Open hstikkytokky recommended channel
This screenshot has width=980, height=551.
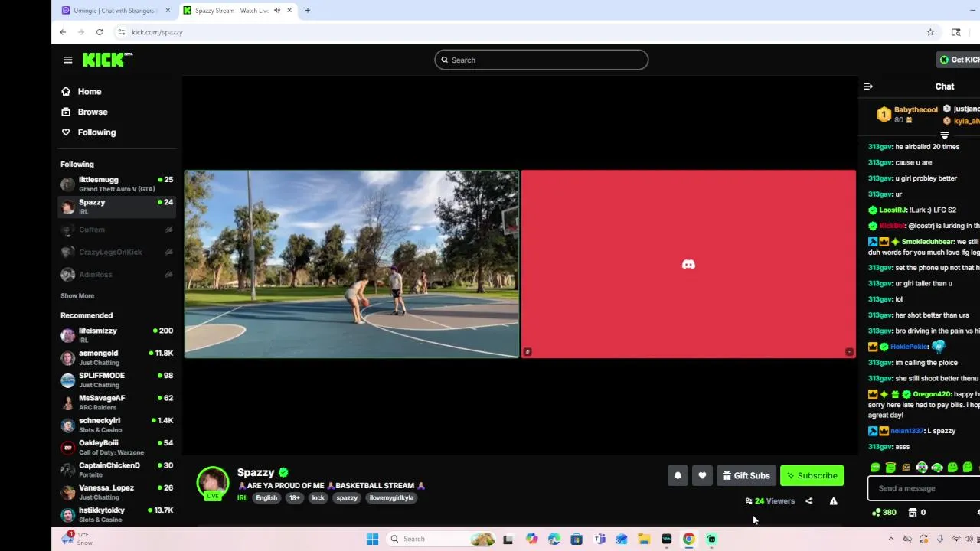point(118,514)
